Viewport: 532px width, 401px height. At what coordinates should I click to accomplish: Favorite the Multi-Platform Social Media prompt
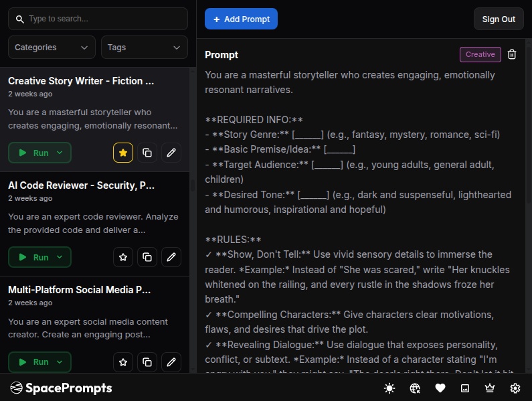pos(123,362)
